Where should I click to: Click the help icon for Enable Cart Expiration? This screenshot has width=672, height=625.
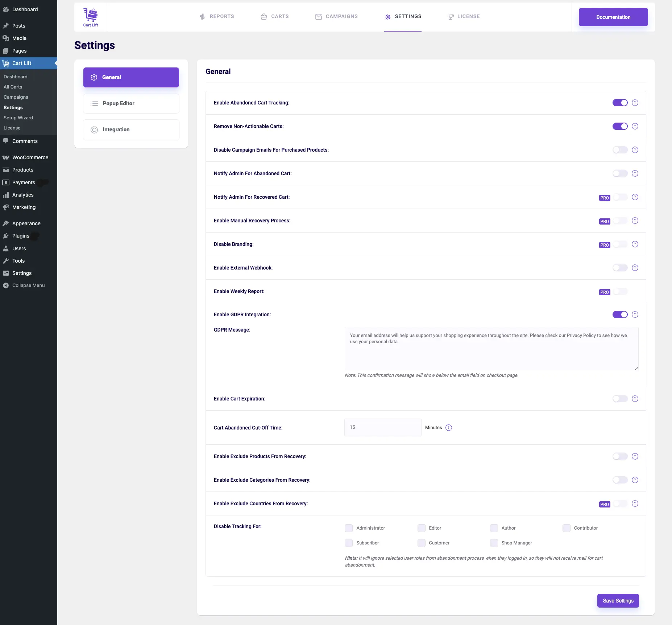click(x=635, y=399)
